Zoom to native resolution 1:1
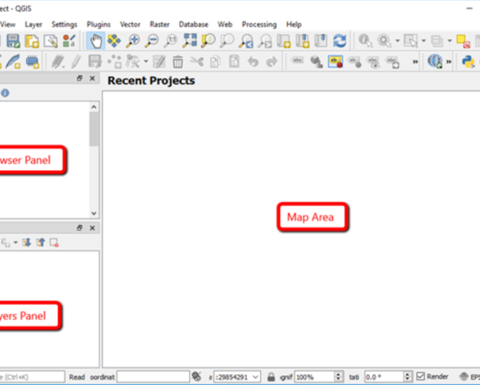Image resolution: width=480 pixels, height=385 pixels. pos(171,41)
